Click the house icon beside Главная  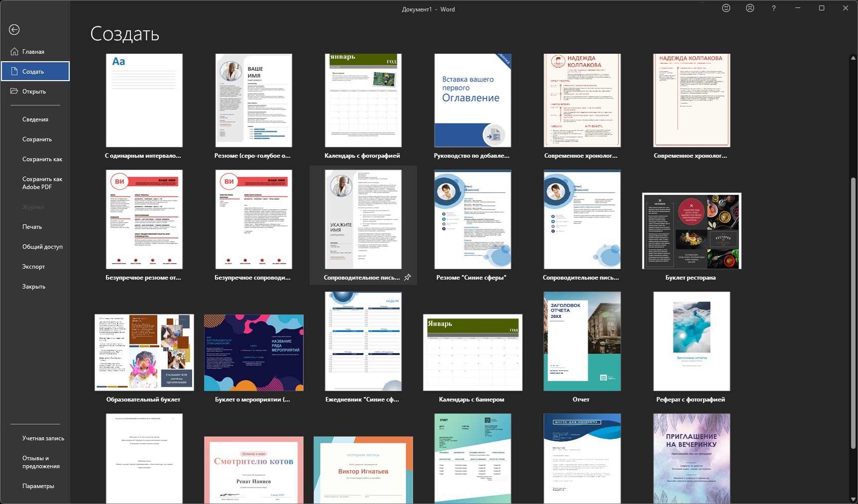(14, 51)
